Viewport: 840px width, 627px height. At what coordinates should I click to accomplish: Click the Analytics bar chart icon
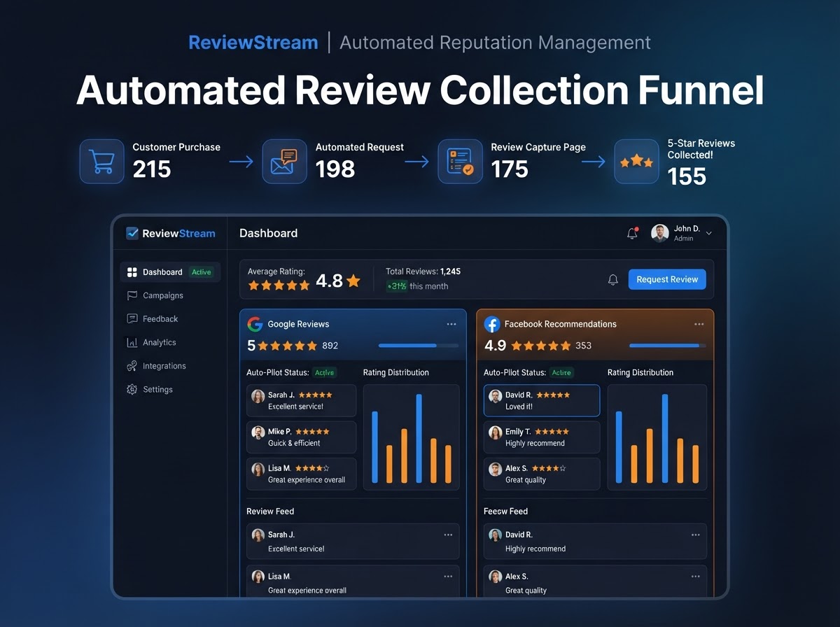coord(132,342)
